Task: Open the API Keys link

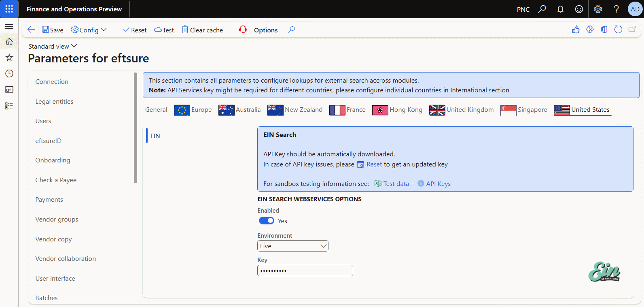Action: pyautogui.click(x=438, y=184)
